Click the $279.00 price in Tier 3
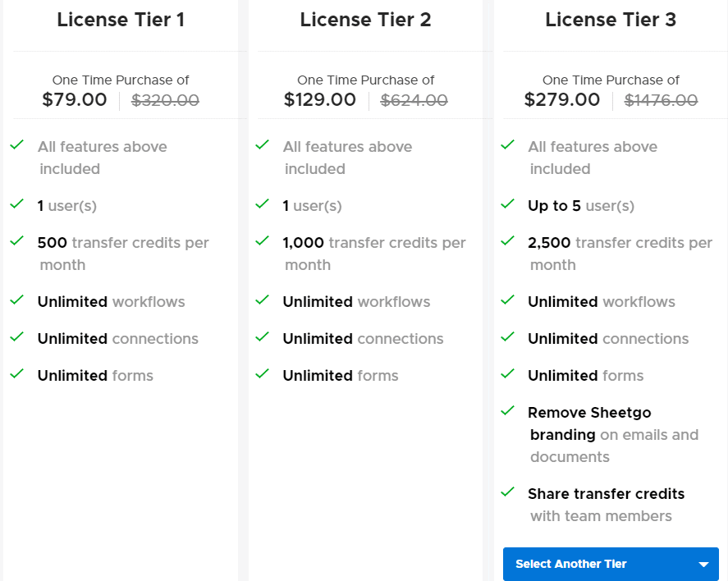The height and width of the screenshot is (581, 728). 562,100
